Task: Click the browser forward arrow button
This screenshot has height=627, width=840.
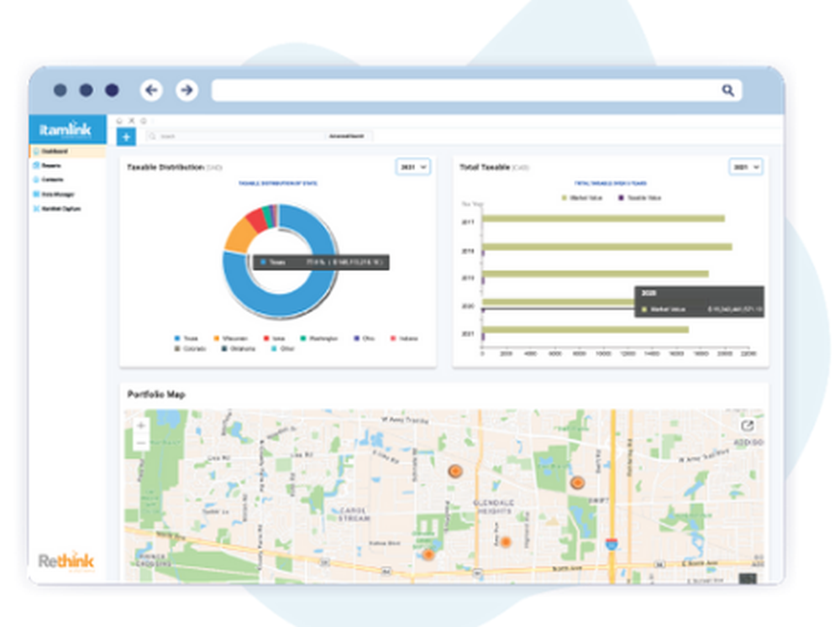Action: tap(186, 90)
